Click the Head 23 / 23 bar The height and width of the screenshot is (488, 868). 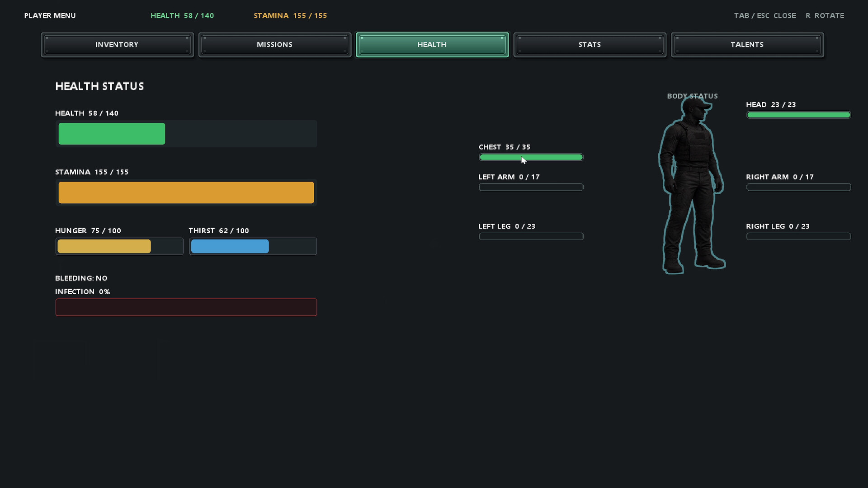[798, 115]
